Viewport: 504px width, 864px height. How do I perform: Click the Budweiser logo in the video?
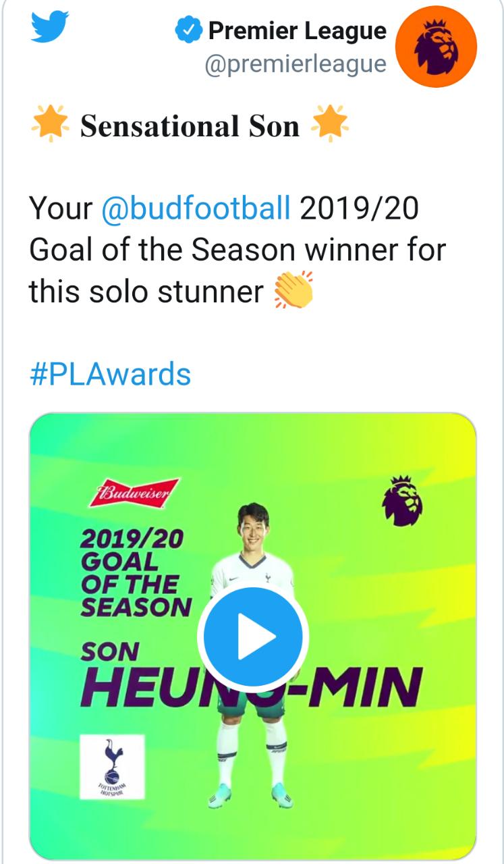(134, 493)
